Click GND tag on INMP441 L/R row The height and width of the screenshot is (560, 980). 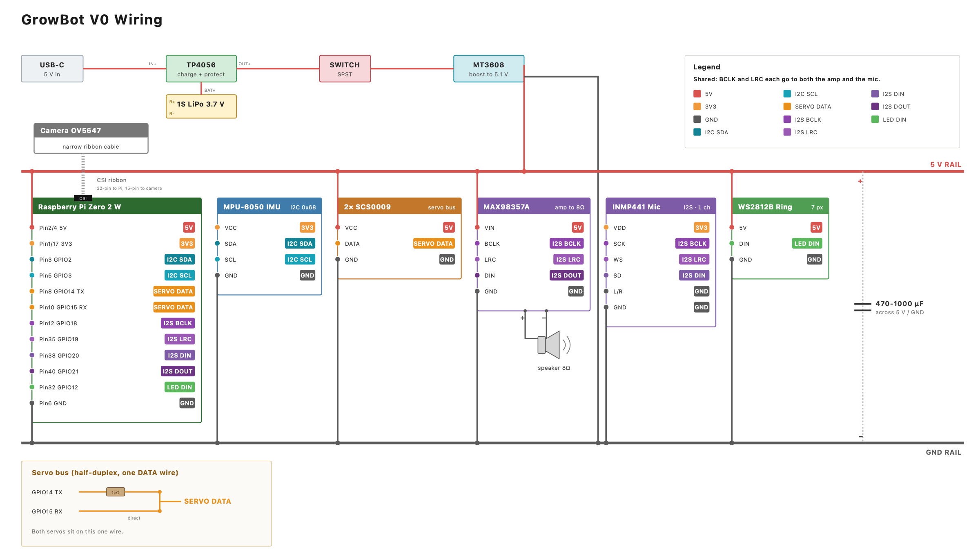click(702, 291)
